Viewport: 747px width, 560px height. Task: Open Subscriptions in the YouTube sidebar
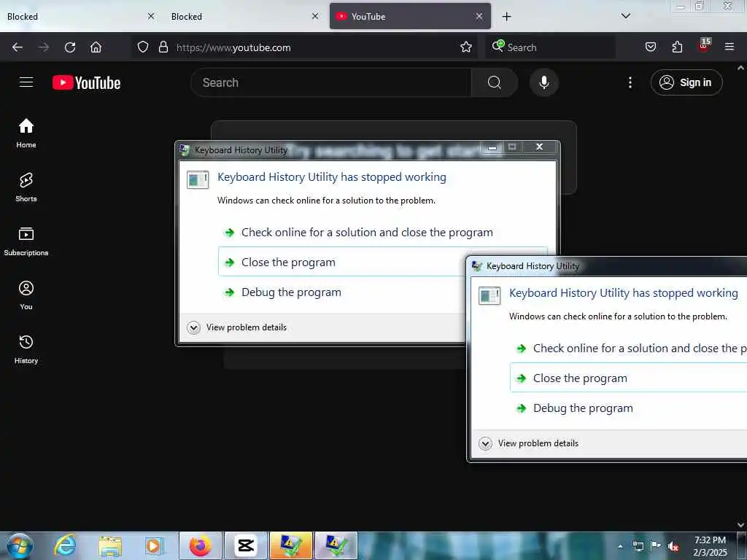tap(26, 241)
